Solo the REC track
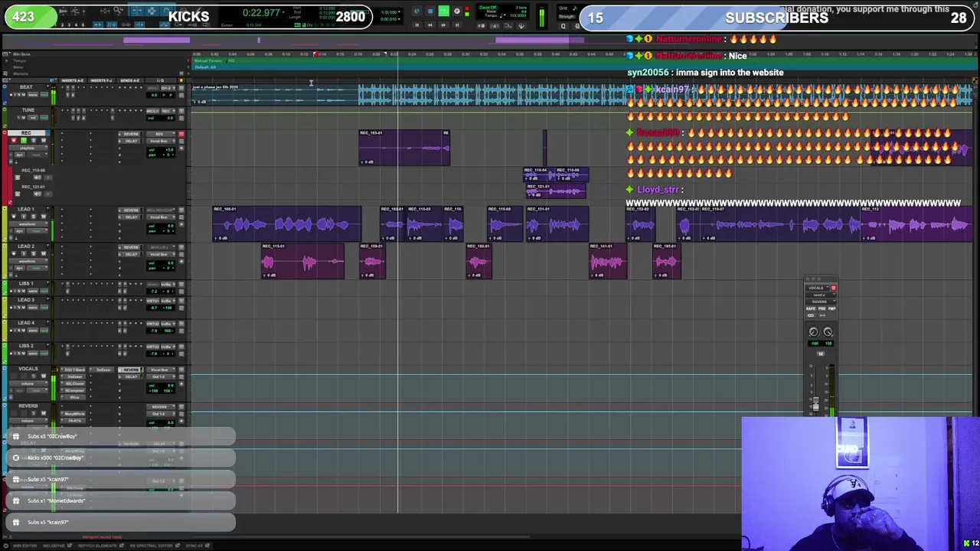The width and height of the screenshot is (980, 551). [34, 140]
